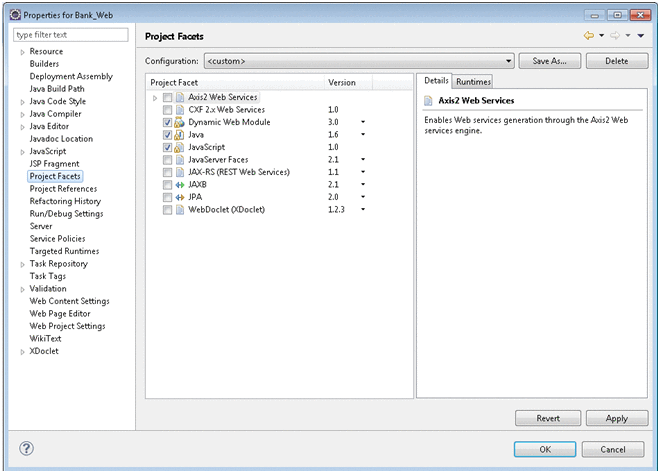Select Deployment Assembly in the sidebar

(x=71, y=76)
